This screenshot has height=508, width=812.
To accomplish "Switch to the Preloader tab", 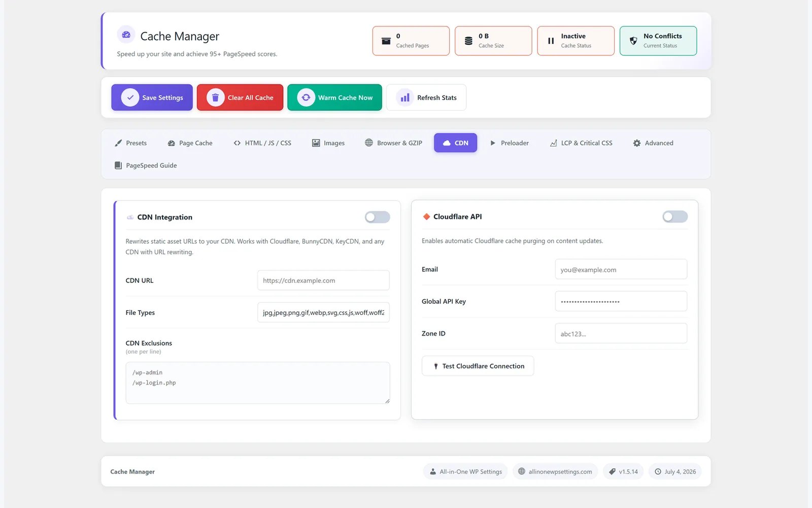I will [510, 143].
